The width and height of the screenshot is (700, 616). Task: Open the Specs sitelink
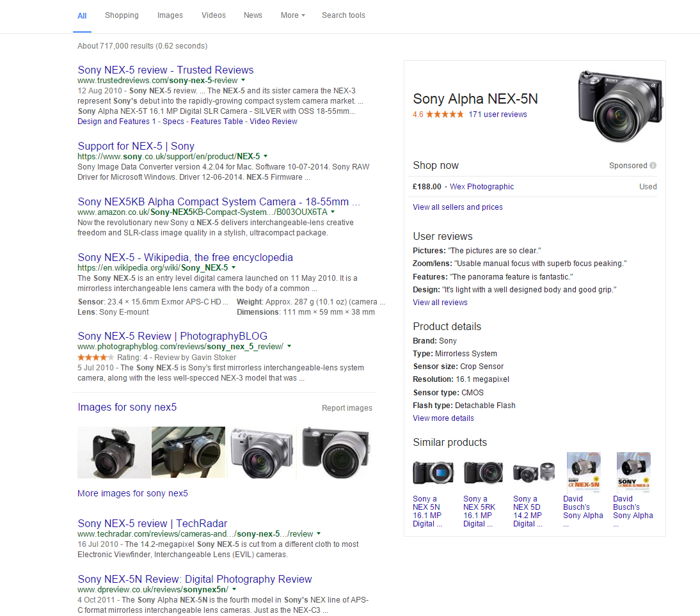click(x=173, y=122)
